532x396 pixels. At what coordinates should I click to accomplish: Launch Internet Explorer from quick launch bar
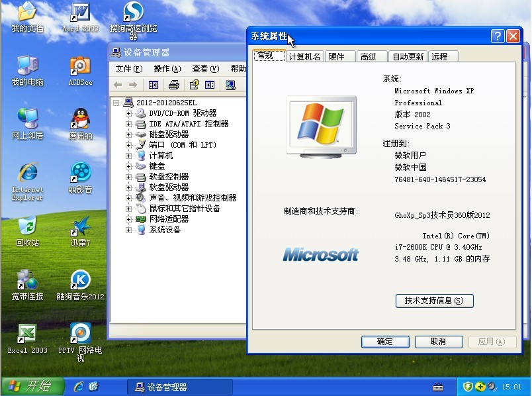[79, 387]
